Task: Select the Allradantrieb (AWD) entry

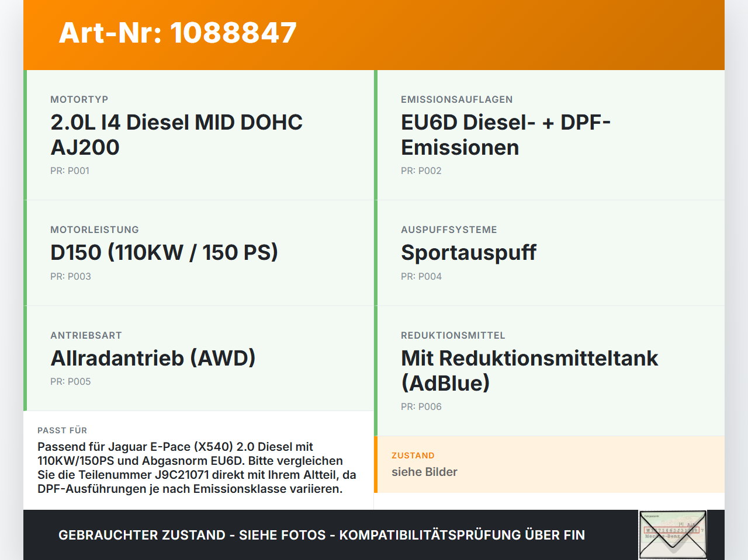Action: click(153, 358)
